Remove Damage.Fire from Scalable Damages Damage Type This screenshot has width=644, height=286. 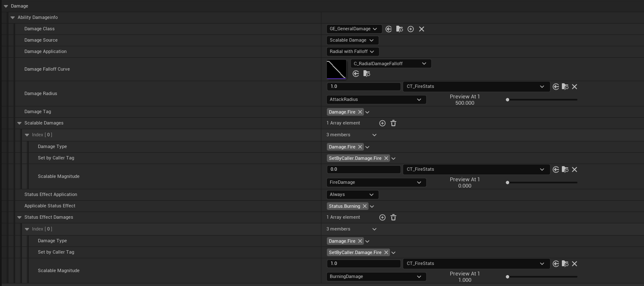360,147
